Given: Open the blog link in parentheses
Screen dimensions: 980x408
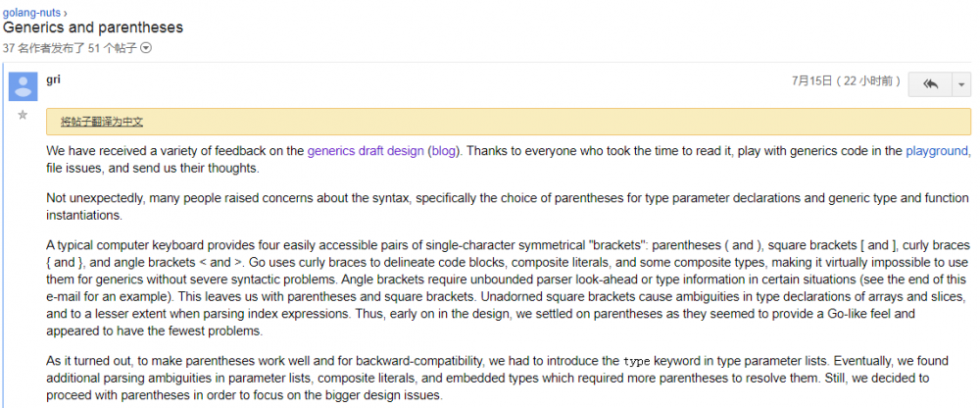Looking at the screenshot, I should [443, 151].
